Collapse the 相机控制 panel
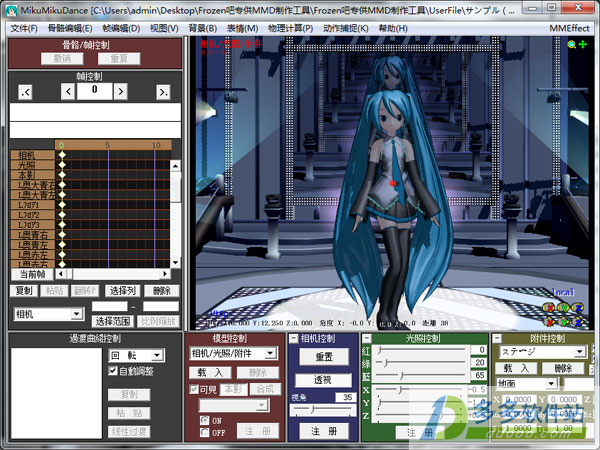Viewport: 600px width, 450px height. point(293,338)
